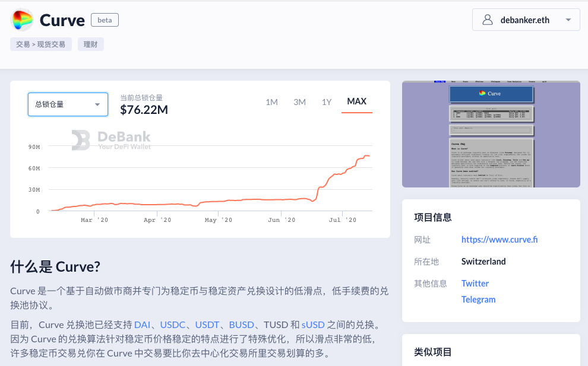This screenshot has height=366, width=588.
Task: Open the 总锁仓量 metric dropdown
Action: click(x=68, y=104)
